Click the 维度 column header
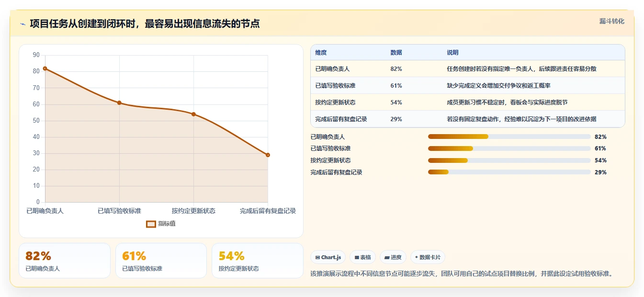The width and height of the screenshot is (644, 297). point(321,52)
